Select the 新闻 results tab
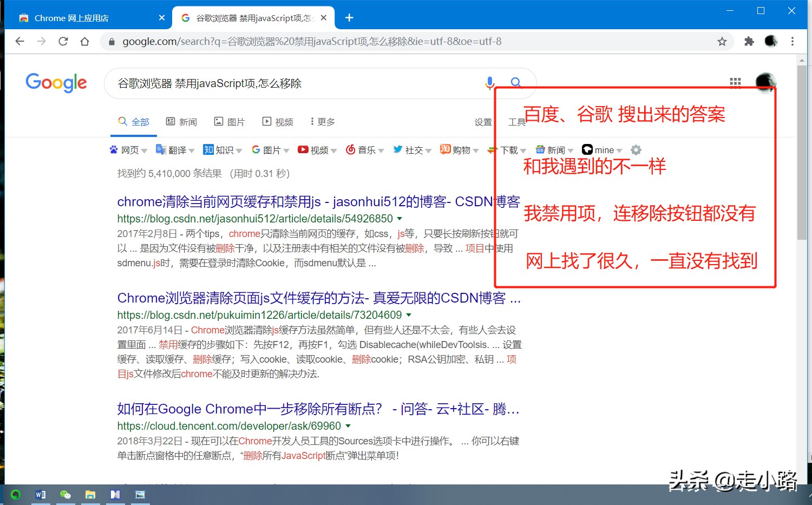The height and width of the screenshot is (505, 812). coord(181,121)
